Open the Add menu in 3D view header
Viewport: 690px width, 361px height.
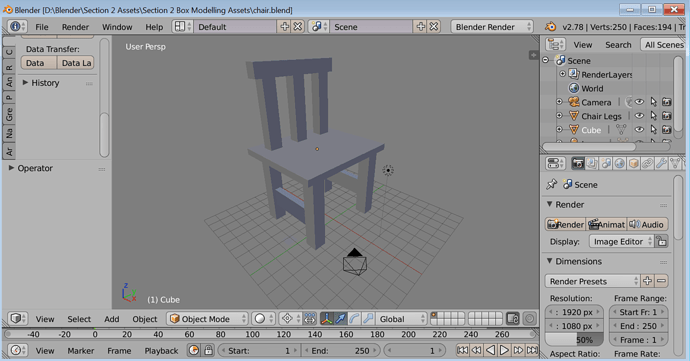112,319
